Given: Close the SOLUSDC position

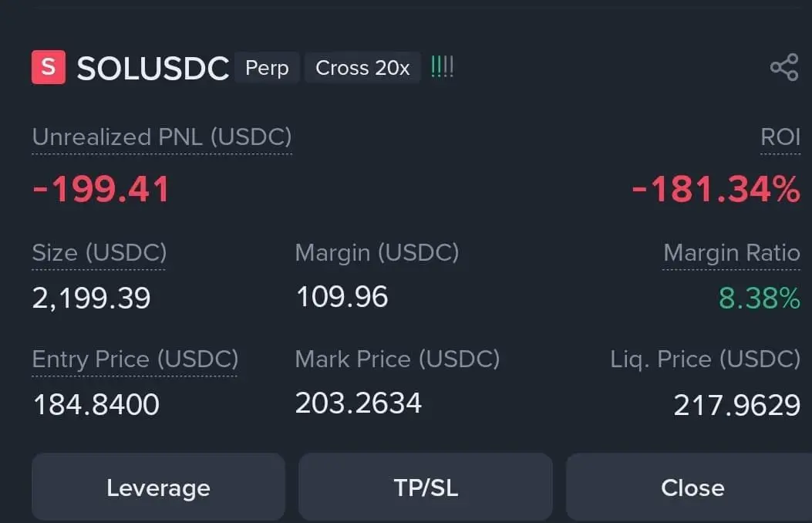Looking at the screenshot, I should [x=692, y=488].
